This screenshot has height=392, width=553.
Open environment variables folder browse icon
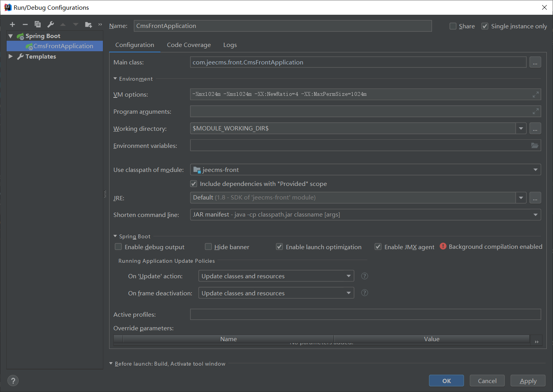coord(535,146)
